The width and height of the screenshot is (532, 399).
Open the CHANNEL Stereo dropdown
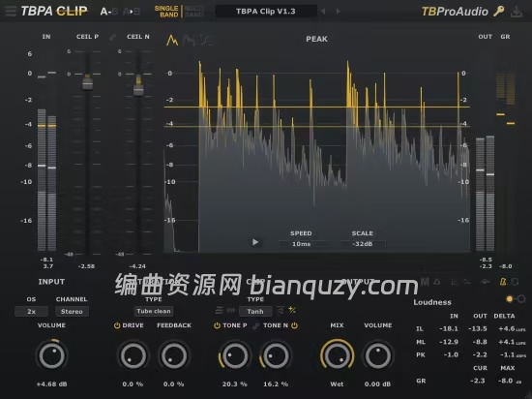pyautogui.click(x=72, y=312)
